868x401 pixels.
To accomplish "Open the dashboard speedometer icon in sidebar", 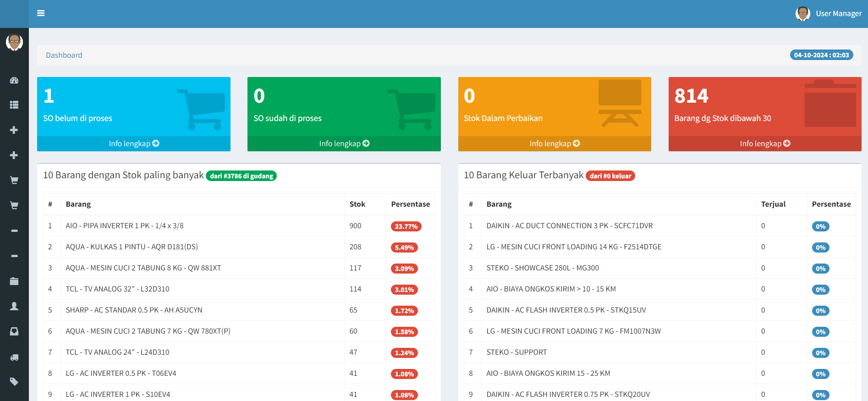I will (x=14, y=81).
